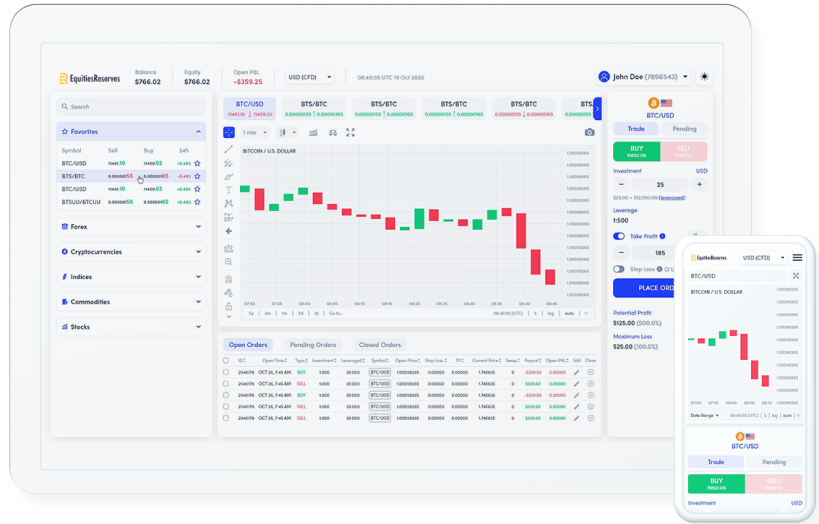This screenshot has height=524, width=819.
Task: Open the candlestick chart type dropdown
Action: coord(287,133)
